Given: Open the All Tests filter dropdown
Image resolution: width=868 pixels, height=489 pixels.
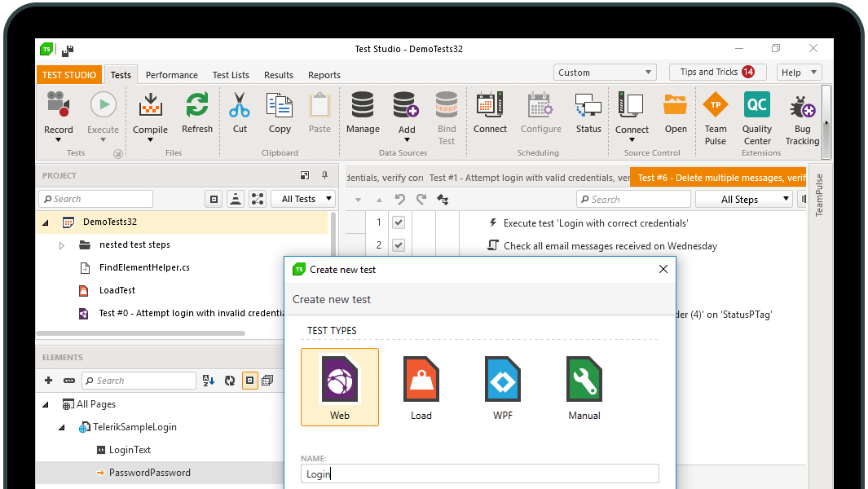Looking at the screenshot, I should pos(303,199).
